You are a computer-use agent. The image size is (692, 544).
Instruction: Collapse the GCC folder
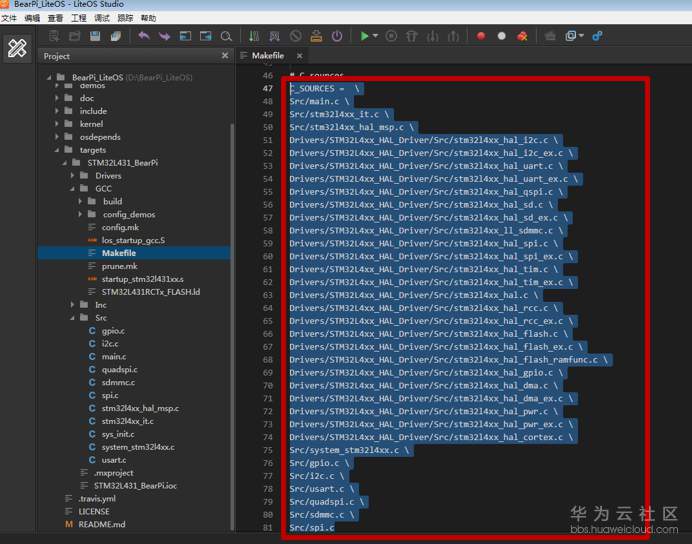pyautogui.click(x=72, y=189)
